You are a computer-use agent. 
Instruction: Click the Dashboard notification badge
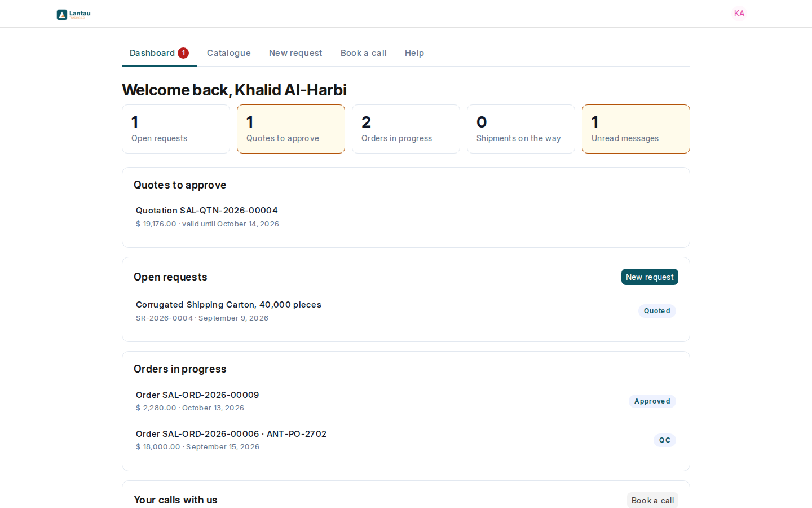pyautogui.click(x=183, y=53)
